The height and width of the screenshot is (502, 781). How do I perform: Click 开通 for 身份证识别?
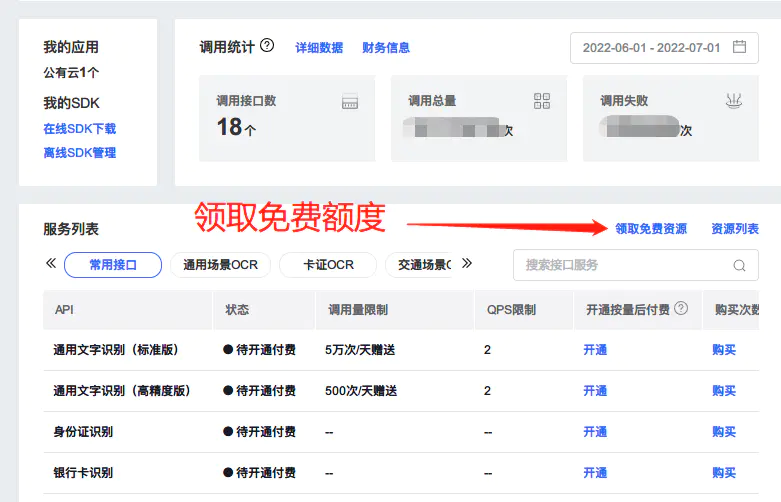tap(595, 432)
